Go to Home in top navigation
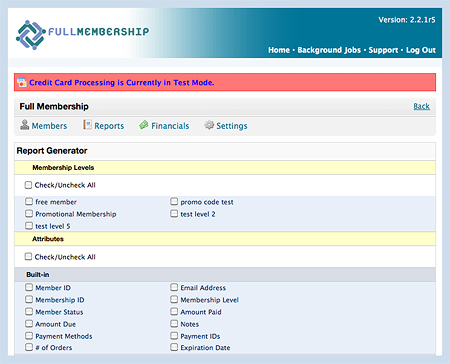This screenshot has height=364, width=450. click(279, 50)
